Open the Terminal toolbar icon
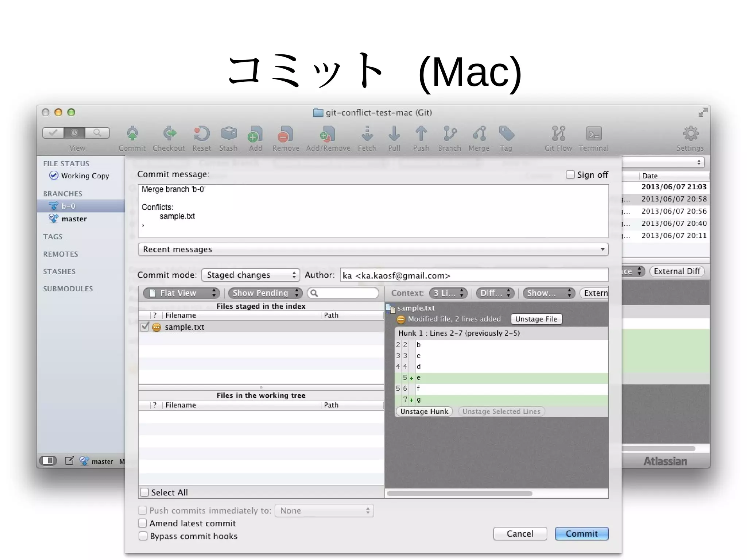This screenshot has width=747, height=560. [594, 134]
